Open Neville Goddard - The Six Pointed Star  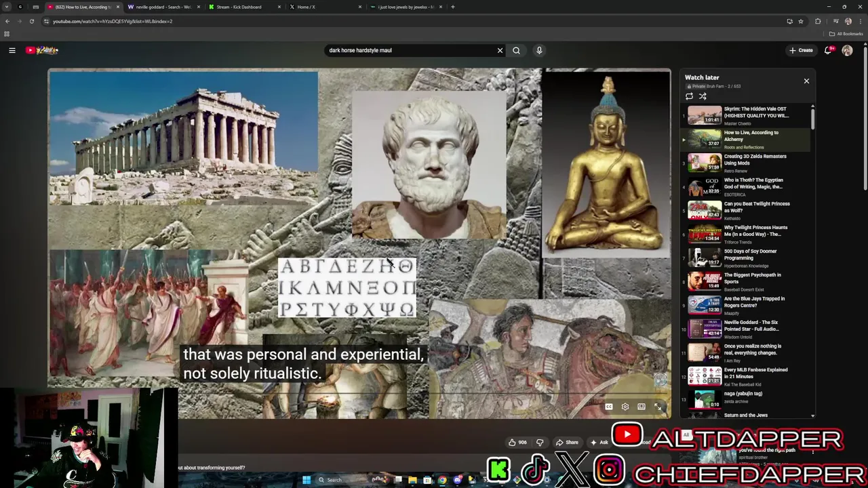[x=746, y=329]
